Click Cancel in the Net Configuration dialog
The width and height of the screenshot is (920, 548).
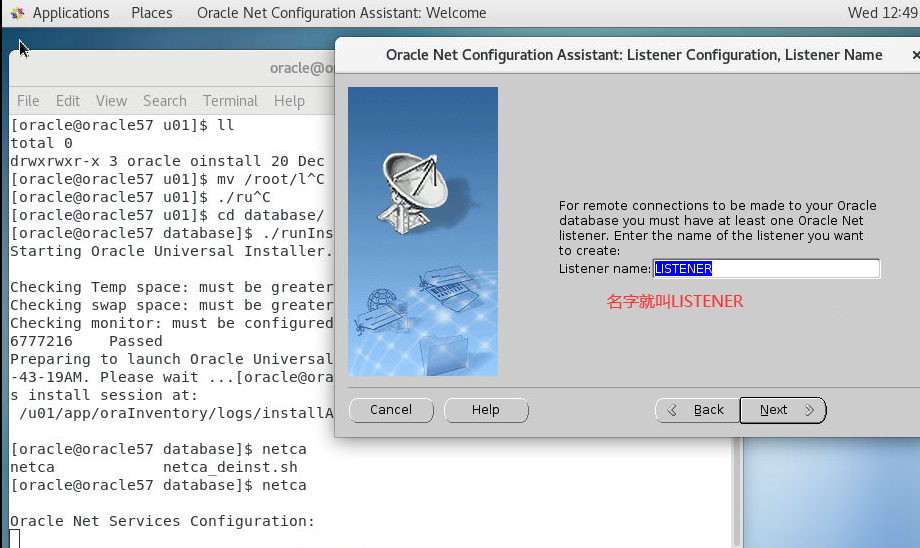click(x=391, y=410)
